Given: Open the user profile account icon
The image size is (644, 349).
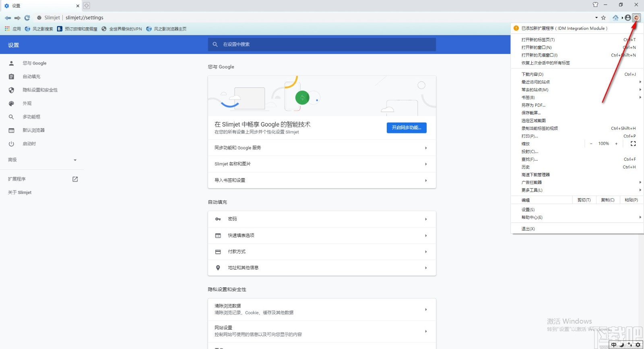Looking at the screenshot, I should tap(628, 18).
